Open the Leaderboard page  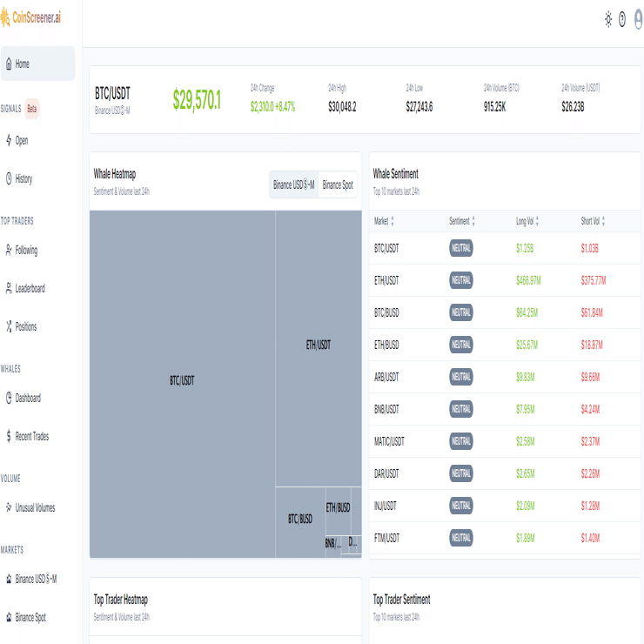pyautogui.click(x=30, y=288)
